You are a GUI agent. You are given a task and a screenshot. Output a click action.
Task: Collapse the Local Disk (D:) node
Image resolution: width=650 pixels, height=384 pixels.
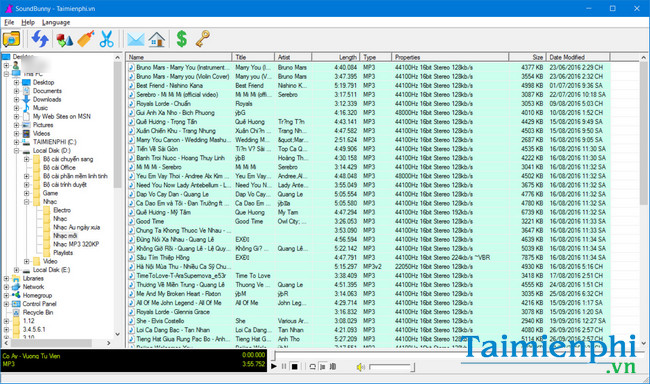click(x=17, y=151)
